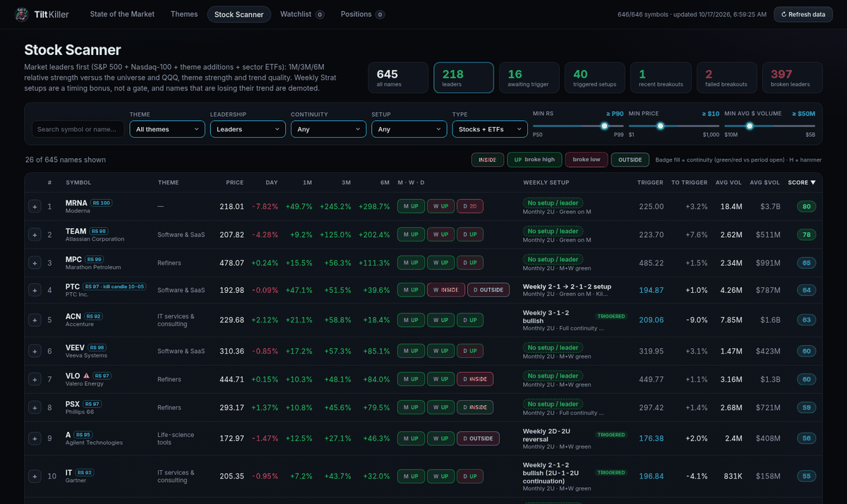Click No setup / leader pill in MRNA row
847x504 pixels.
tap(553, 203)
